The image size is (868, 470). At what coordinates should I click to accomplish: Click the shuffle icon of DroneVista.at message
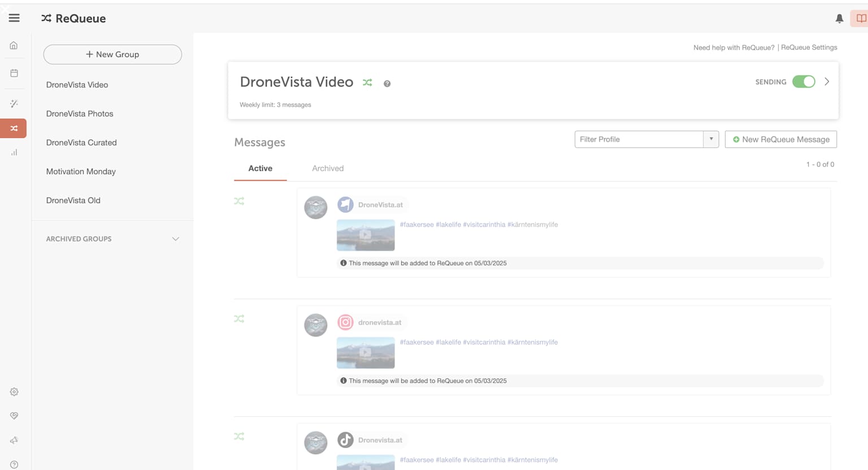coord(239,201)
